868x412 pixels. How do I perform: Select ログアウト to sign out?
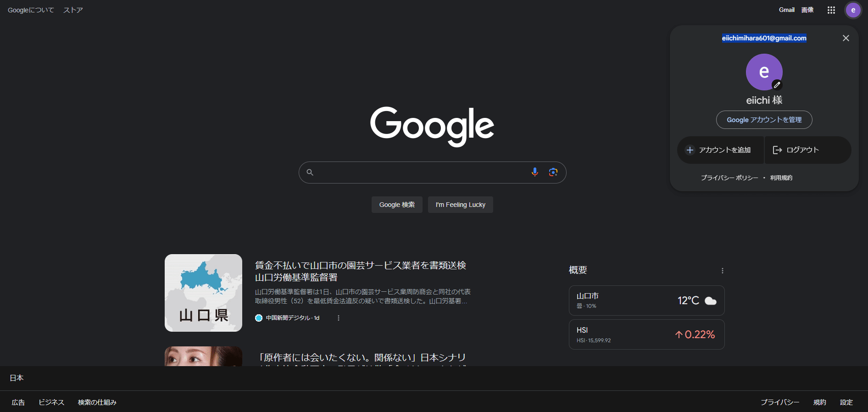(808, 150)
